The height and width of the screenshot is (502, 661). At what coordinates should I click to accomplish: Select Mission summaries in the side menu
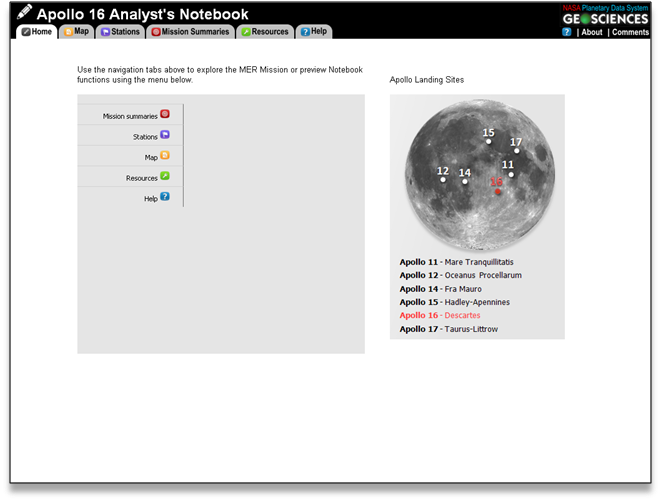130,116
